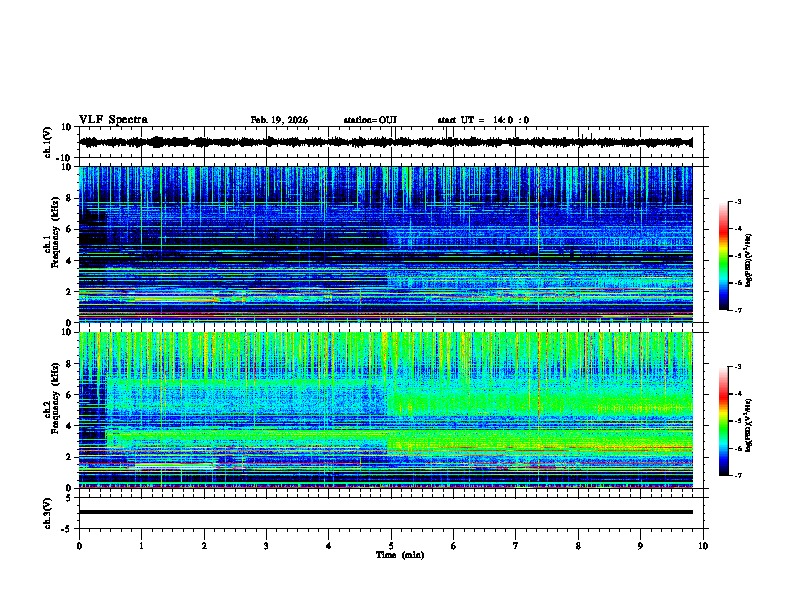Click time axis tick label "7"
Screen dimensions: 792x612
[x=516, y=546]
